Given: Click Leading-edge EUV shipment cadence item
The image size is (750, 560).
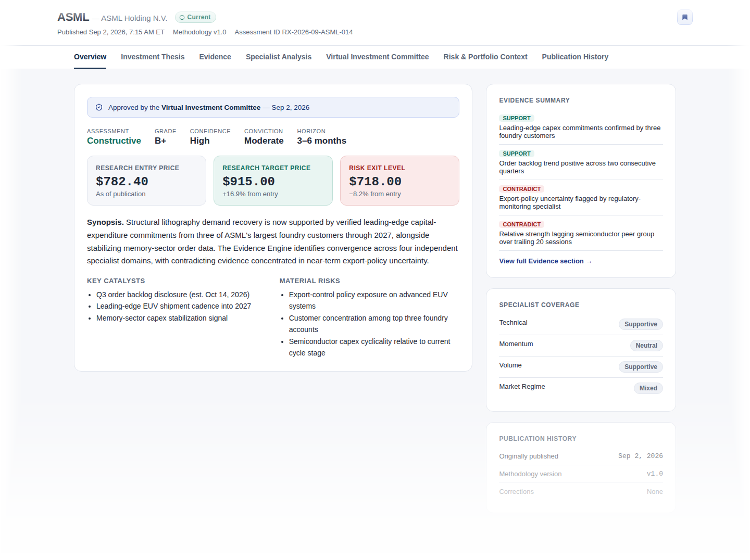Looking at the screenshot, I should (173, 306).
